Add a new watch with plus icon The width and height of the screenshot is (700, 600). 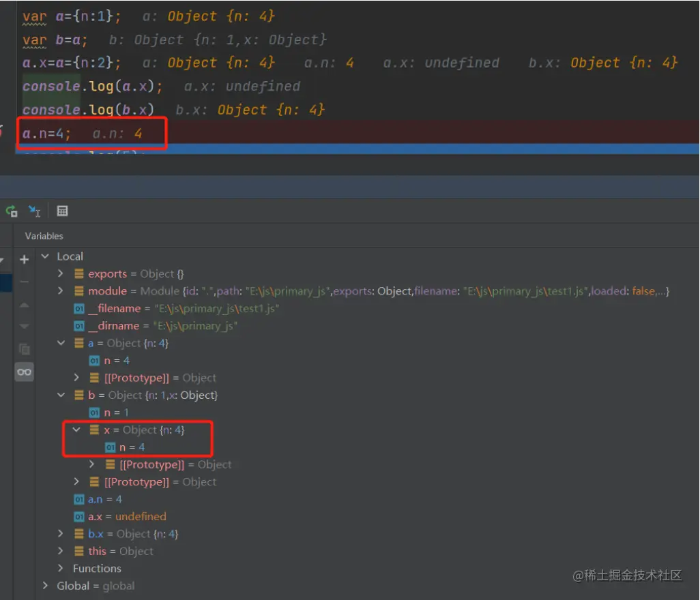point(25,259)
